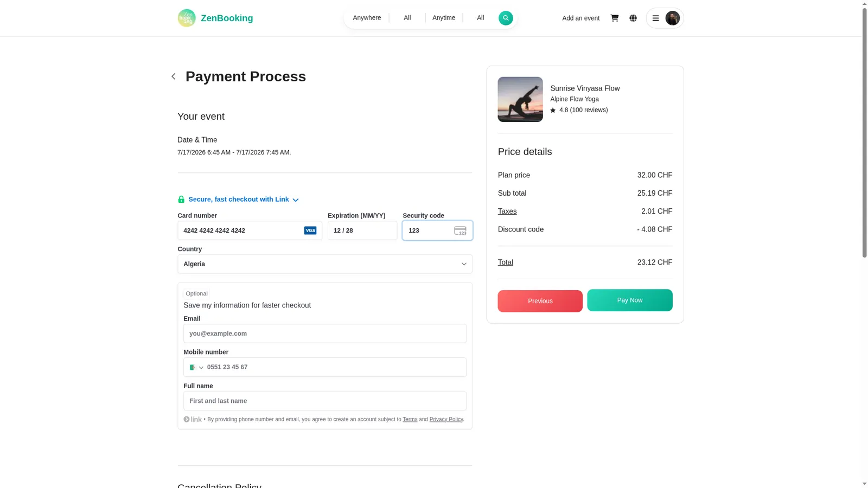Image resolution: width=868 pixels, height=488 pixels.
Task: Click the 25.19 CHF sub total value
Action: (655, 193)
